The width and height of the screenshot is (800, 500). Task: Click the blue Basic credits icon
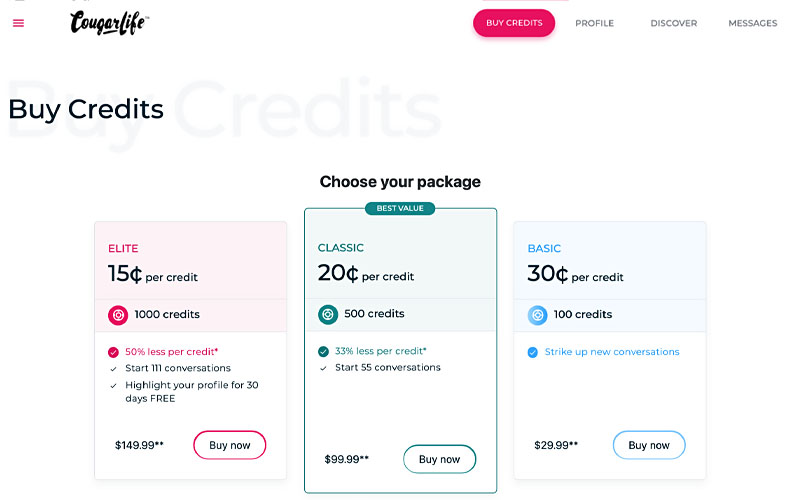pyautogui.click(x=538, y=315)
